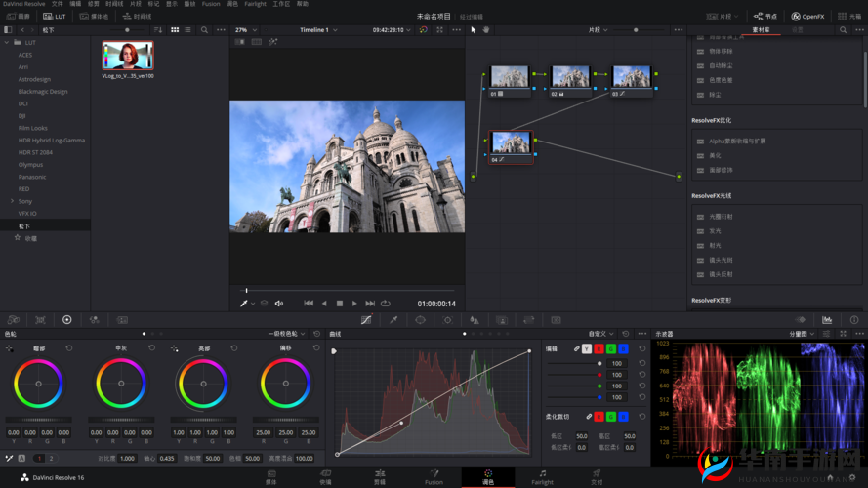Expand the Sony LUT folder
Image resolution: width=868 pixels, height=488 pixels.
click(x=12, y=201)
